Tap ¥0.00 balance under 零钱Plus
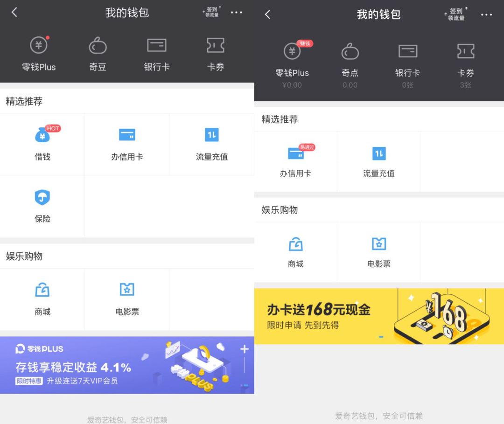Image resolution: width=504 pixels, height=424 pixels. tap(292, 85)
